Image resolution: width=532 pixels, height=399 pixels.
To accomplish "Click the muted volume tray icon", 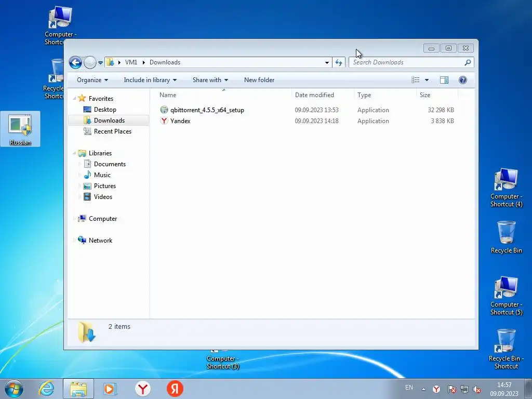I will pyautogui.click(x=477, y=389).
